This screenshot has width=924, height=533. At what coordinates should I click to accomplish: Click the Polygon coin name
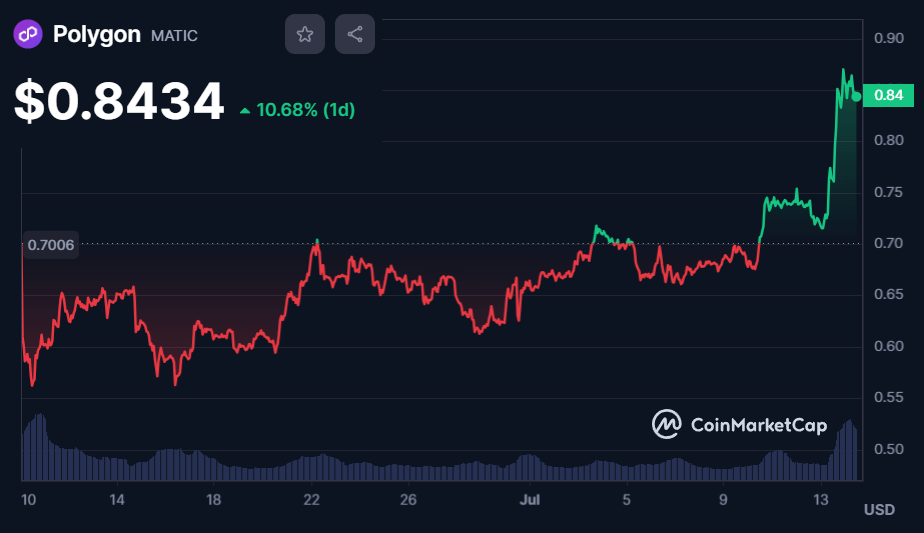click(x=96, y=35)
